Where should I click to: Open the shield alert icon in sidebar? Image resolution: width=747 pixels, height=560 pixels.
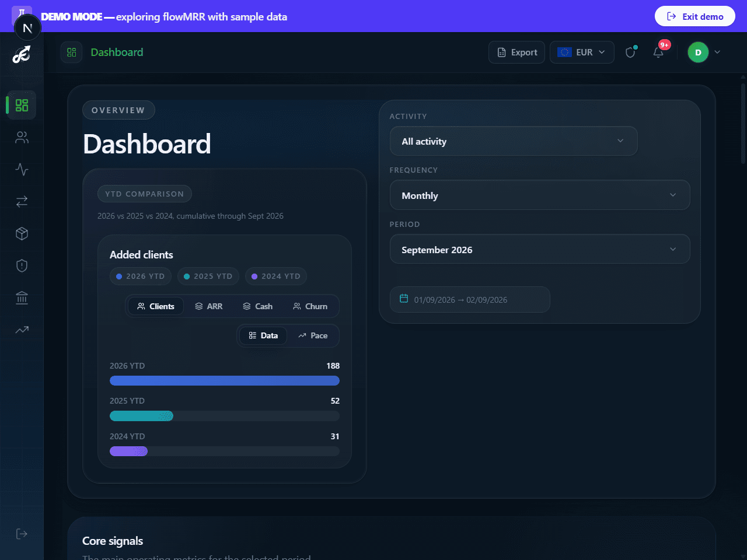click(x=22, y=266)
